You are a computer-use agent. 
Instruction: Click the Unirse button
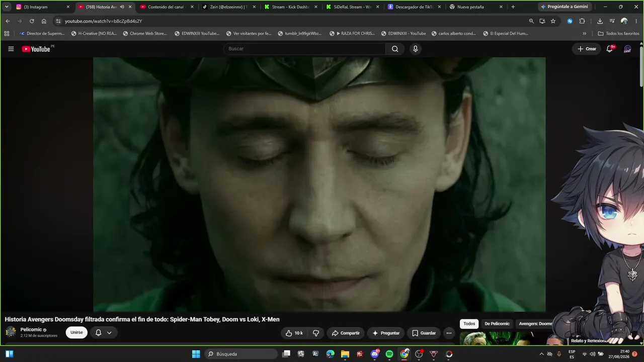tap(76, 333)
